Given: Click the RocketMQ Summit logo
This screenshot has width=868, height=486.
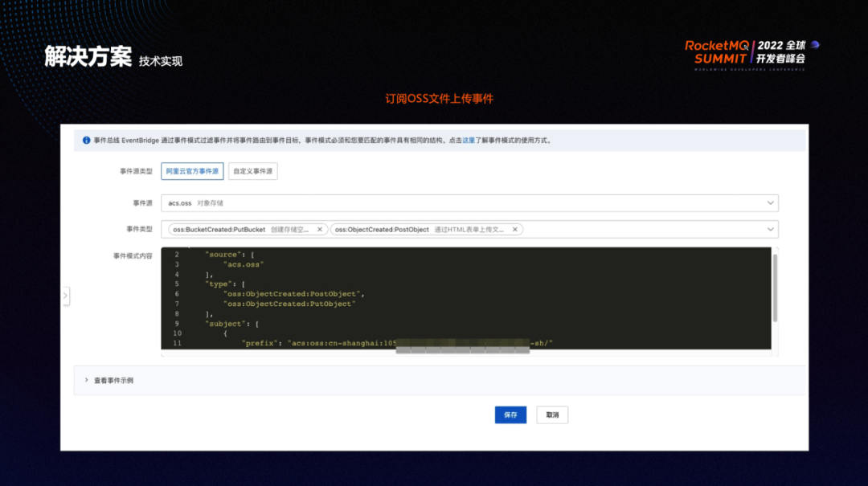Looking at the screenshot, I should tap(751, 55).
